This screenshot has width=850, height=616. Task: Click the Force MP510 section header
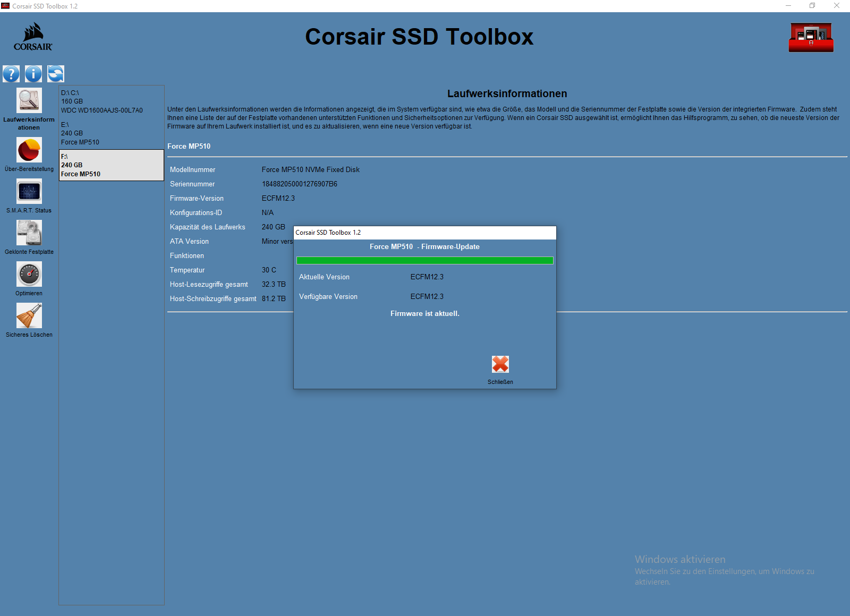189,147
